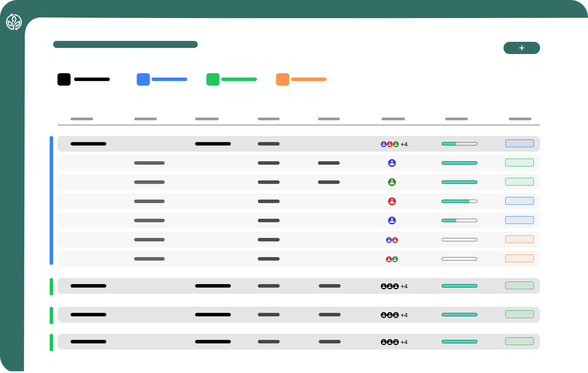The image size is (588, 373).
Task: Click the single green user avatar
Action: click(x=392, y=182)
